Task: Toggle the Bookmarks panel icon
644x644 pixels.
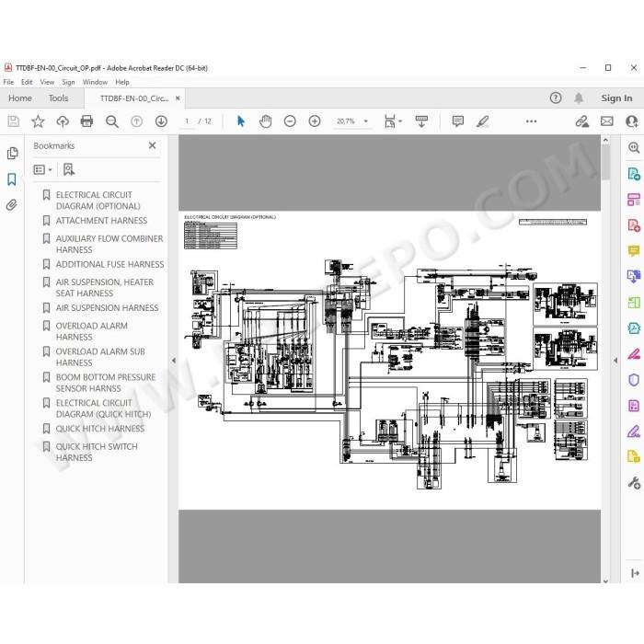Action: [12, 179]
